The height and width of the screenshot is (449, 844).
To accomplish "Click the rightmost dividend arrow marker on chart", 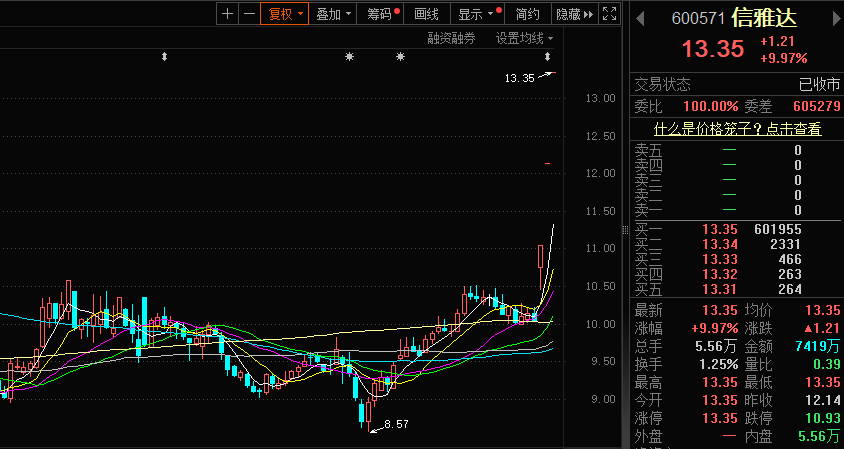I will (x=547, y=57).
